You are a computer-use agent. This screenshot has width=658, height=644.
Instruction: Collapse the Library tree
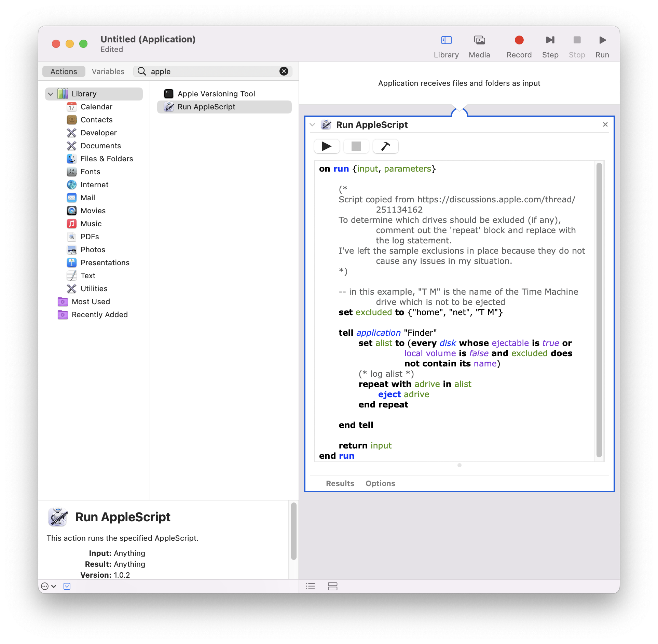point(51,94)
